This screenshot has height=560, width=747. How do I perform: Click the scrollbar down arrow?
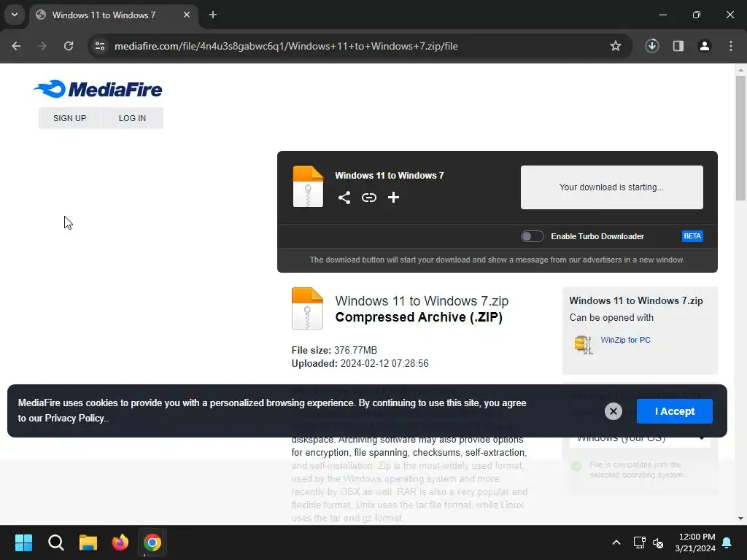coord(740,518)
